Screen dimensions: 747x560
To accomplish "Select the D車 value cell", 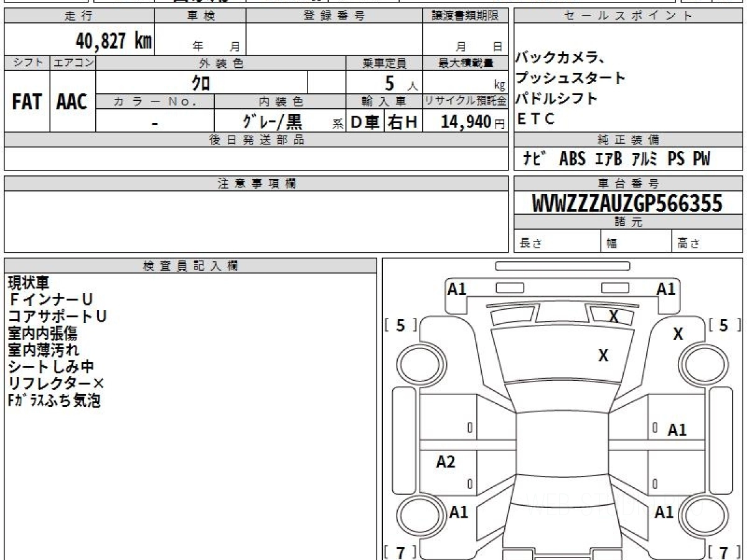I will tap(365, 121).
